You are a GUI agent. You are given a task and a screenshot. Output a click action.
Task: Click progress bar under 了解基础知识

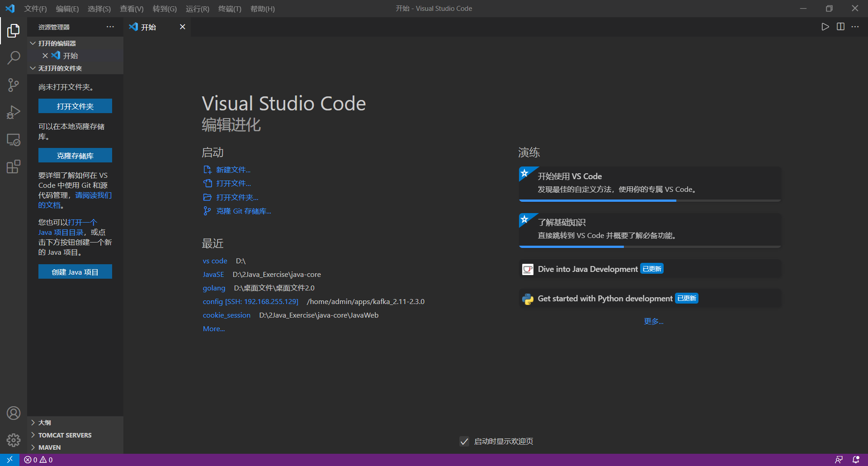coord(650,247)
